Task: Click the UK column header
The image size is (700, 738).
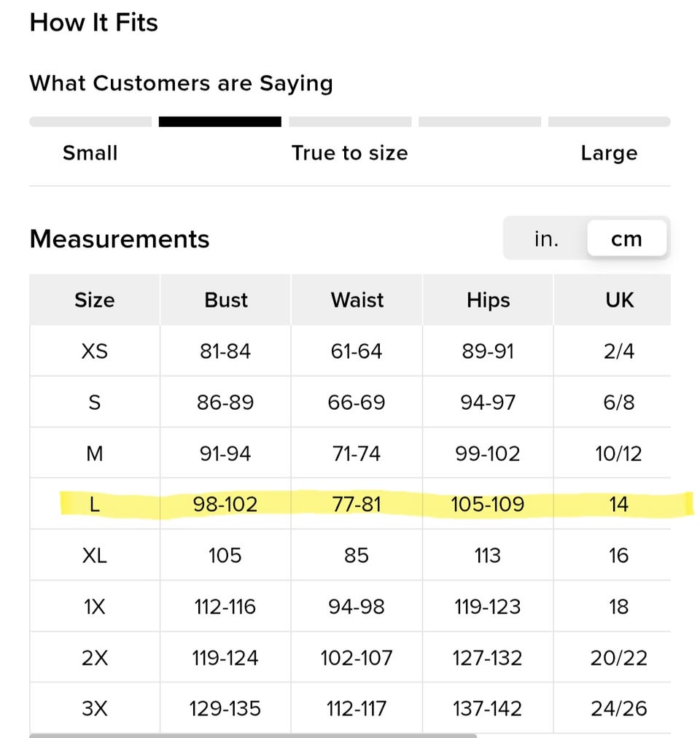Action: click(x=619, y=300)
